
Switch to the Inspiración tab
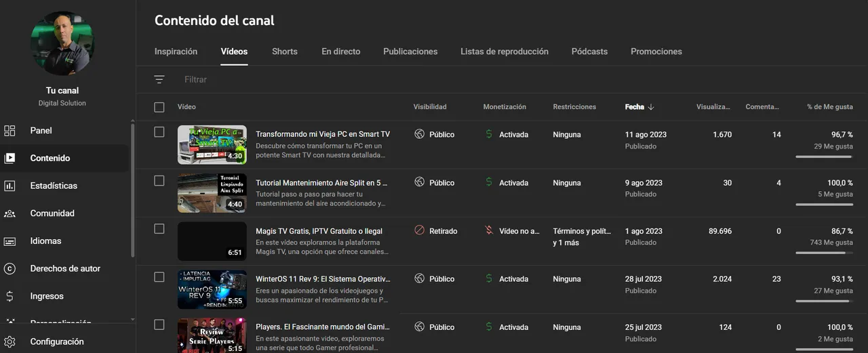176,51
